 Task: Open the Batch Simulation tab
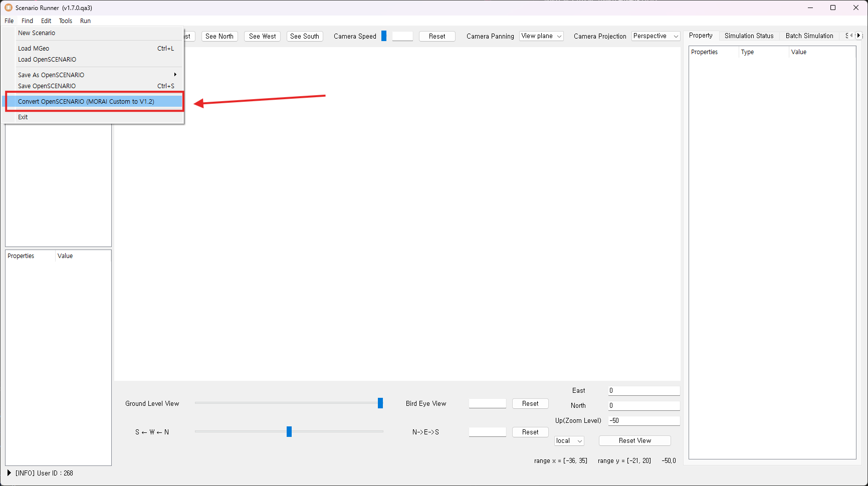coord(809,36)
